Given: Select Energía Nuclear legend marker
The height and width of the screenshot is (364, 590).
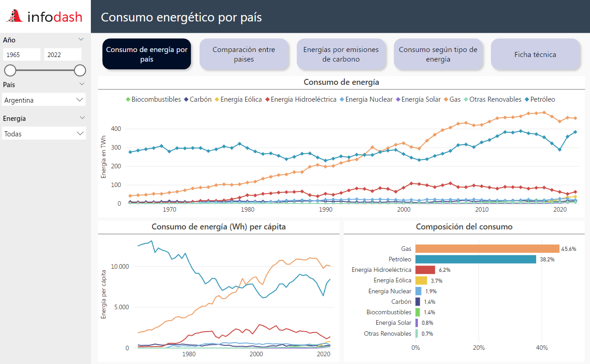Looking at the screenshot, I should [342, 99].
